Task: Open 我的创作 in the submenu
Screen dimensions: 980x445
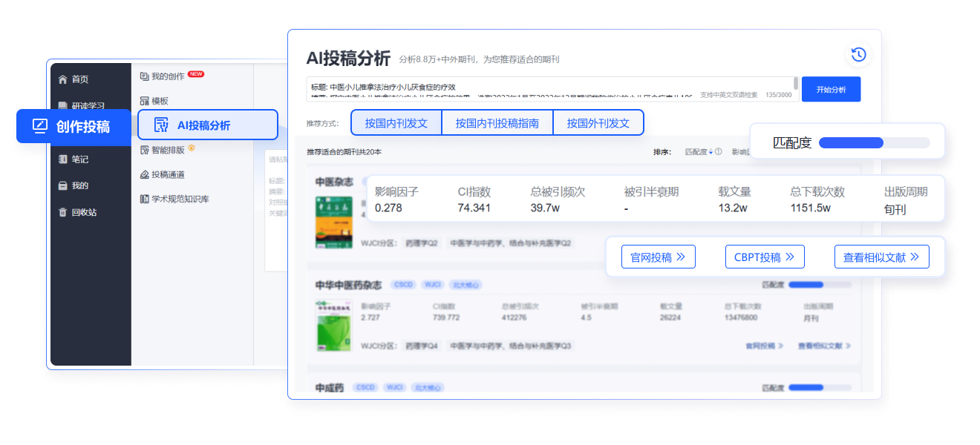Action: pos(167,76)
